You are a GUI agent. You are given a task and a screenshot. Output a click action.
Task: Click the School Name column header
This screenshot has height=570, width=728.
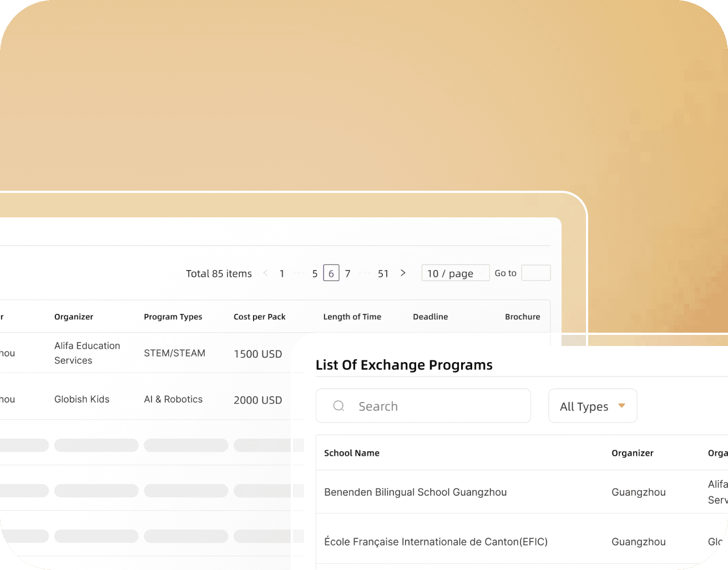(352, 453)
